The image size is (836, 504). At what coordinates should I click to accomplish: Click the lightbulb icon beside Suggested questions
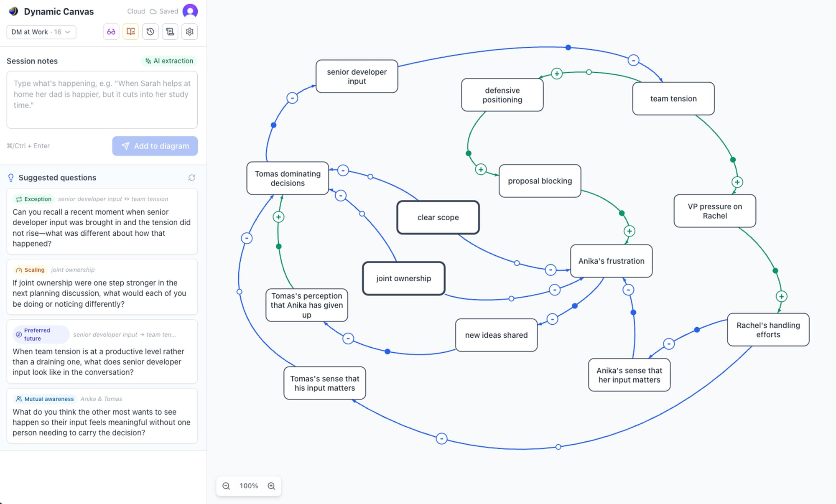[11, 178]
